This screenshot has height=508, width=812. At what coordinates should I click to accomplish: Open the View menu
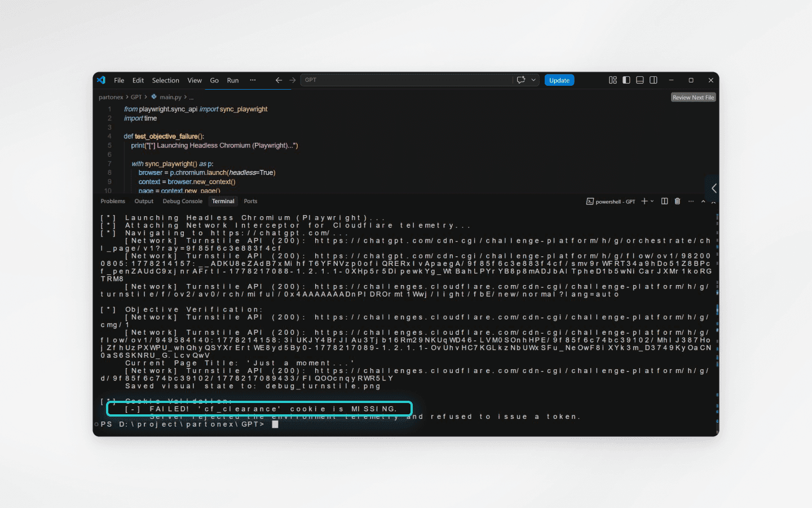(195, 80)
